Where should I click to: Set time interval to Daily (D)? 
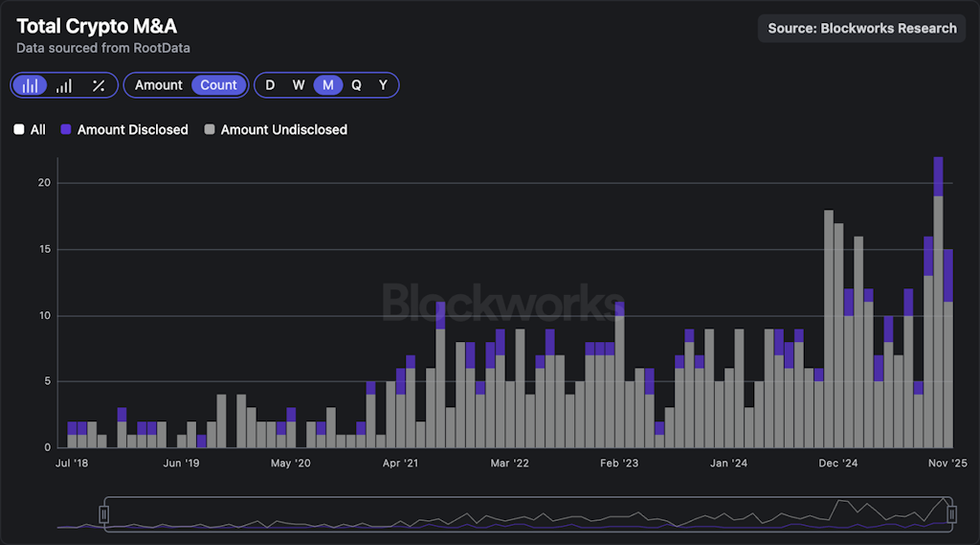[x=270, y=85]
